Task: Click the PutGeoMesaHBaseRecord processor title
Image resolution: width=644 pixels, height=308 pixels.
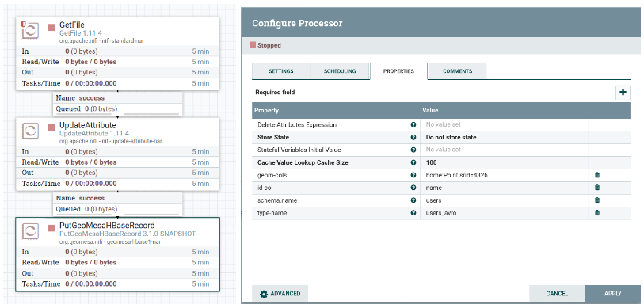Action: pos(107,226)
